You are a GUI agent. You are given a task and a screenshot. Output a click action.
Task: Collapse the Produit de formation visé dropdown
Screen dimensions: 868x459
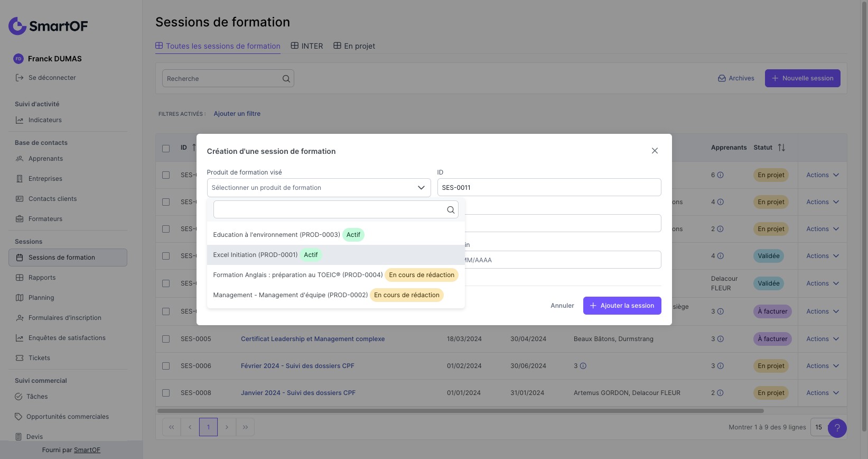click(421, 188)
